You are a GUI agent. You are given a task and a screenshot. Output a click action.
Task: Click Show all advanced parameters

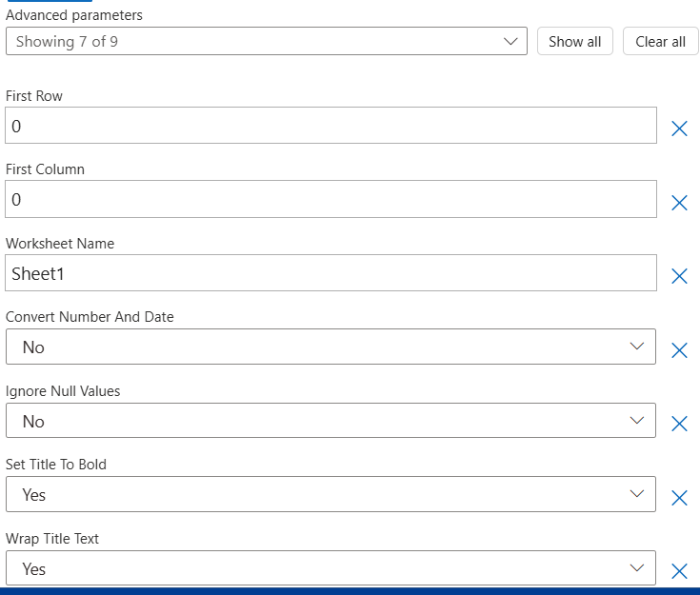[574, 41]
